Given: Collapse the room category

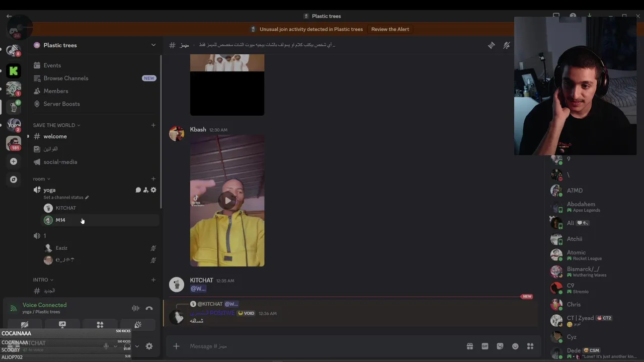Looking at the screenshot, I should point(42,179).
